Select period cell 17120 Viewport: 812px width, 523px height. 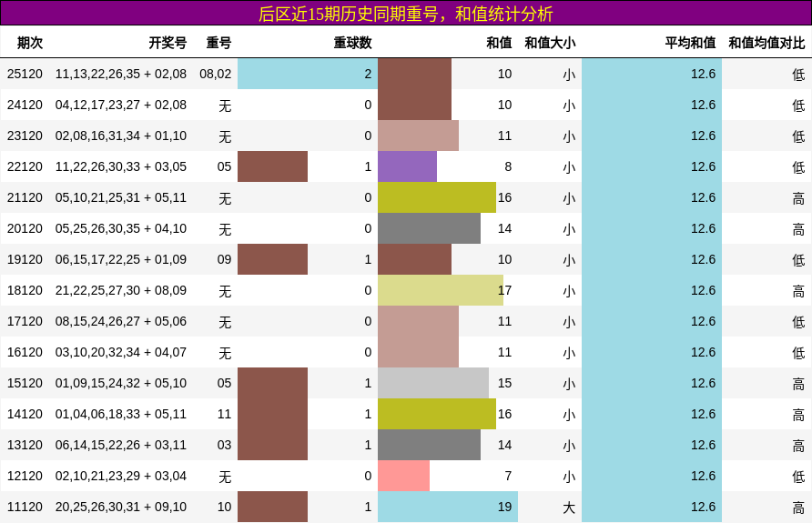pyautogui.click(x=25, y=321)
